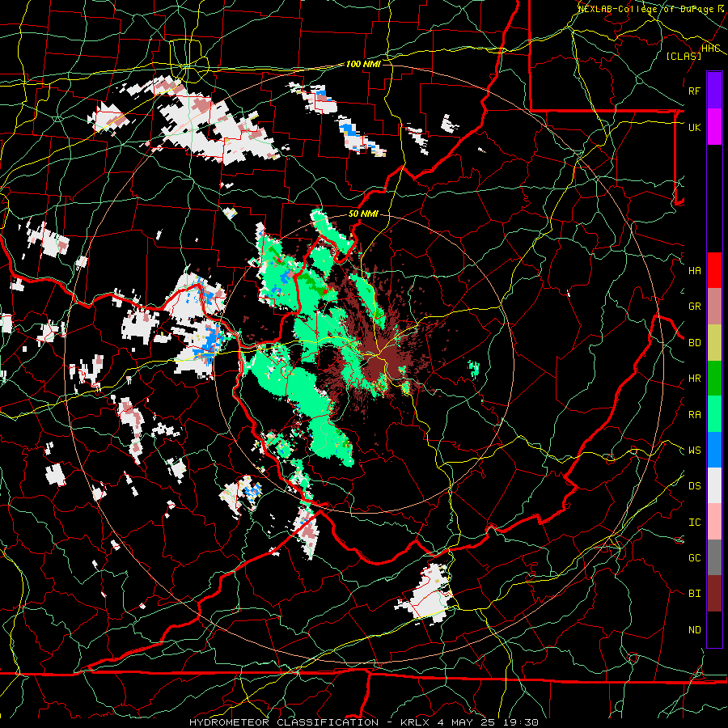Click the RA bright green swatch
The width and height of the screenshot is (728, 728).
tap(714, 414)
